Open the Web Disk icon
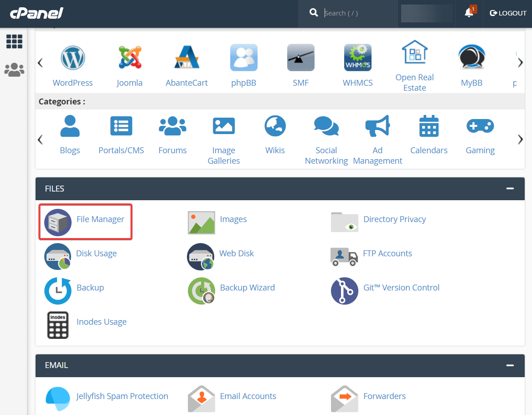532x415 pixels. pos(201,257)
